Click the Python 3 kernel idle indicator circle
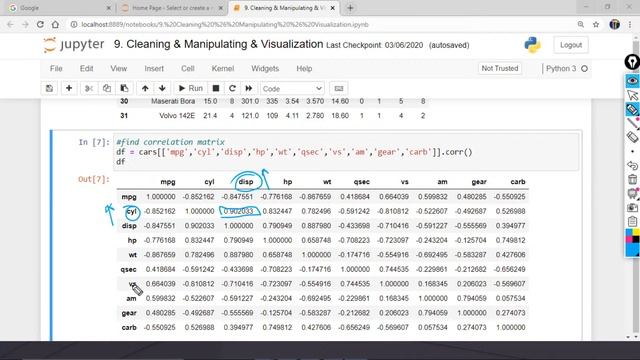The width and height of the screenshot is (640, 360). click(584, 69)
